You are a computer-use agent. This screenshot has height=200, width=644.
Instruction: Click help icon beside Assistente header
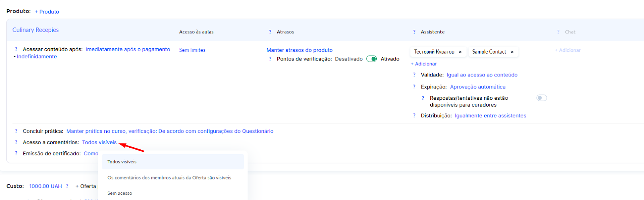pos(414,32)
